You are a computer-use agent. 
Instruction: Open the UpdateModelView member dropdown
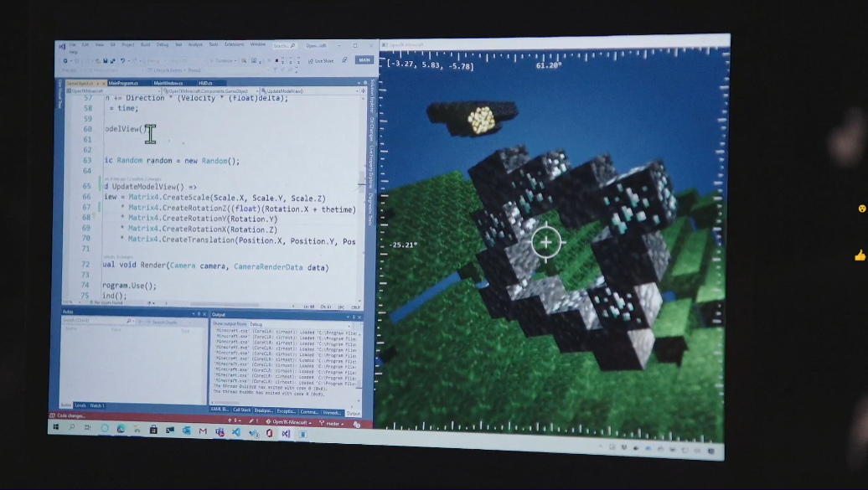(310, 91)
